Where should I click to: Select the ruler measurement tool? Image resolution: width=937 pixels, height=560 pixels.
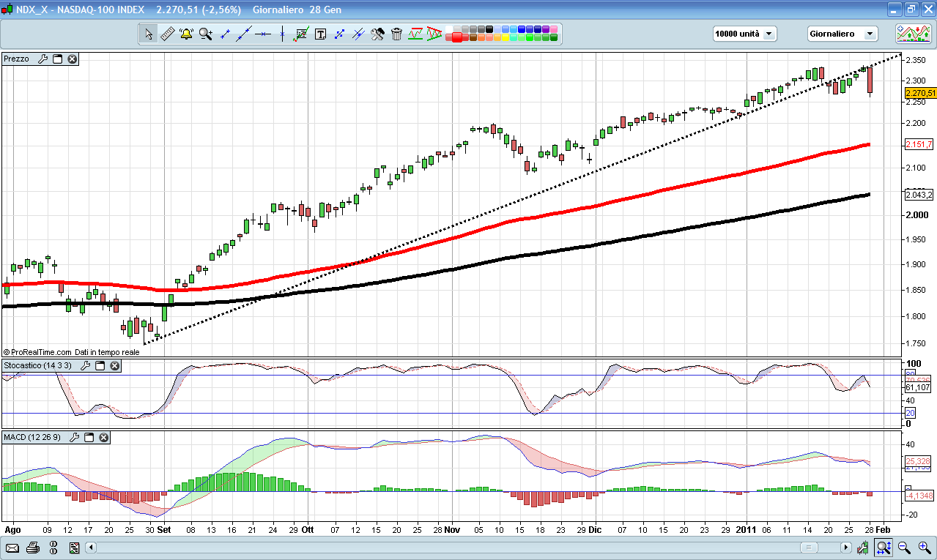pos(167,34)
